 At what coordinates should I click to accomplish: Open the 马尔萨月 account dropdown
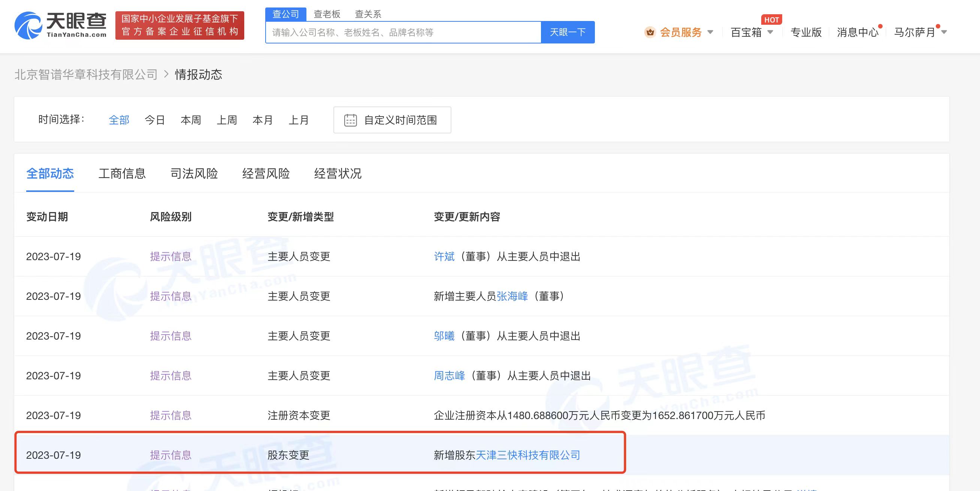[944, 32]
